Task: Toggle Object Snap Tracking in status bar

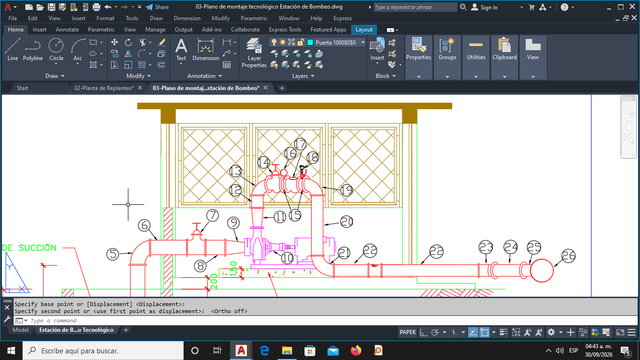Action: (473, 332)
